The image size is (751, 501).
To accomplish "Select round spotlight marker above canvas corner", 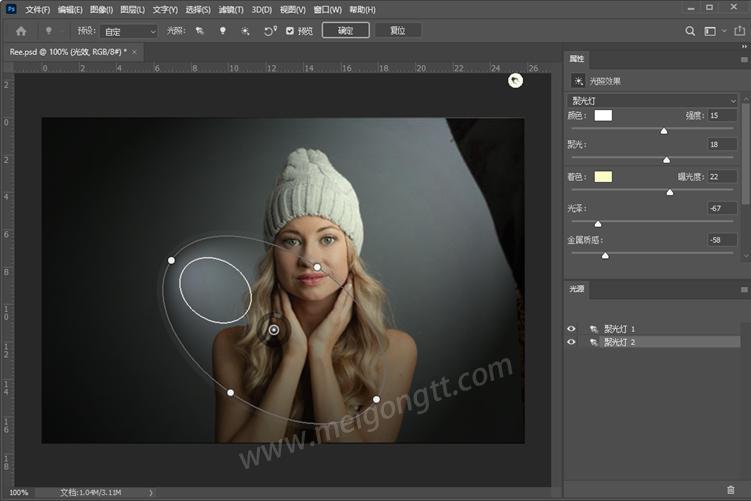I will (515, 80).
